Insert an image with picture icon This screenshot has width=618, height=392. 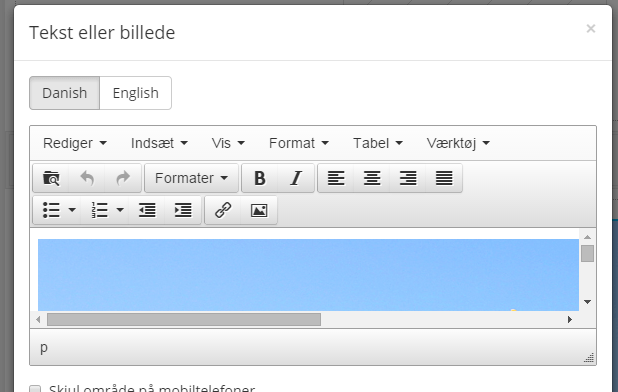click(x=259, y=210)
